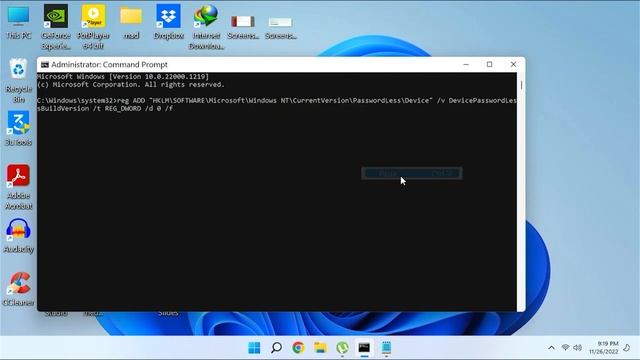Image resolution: width=640 pixels, height=360 pixels.
Task: Open second Screenshot file with white thumbnail
Action: (x=280, y=27)
